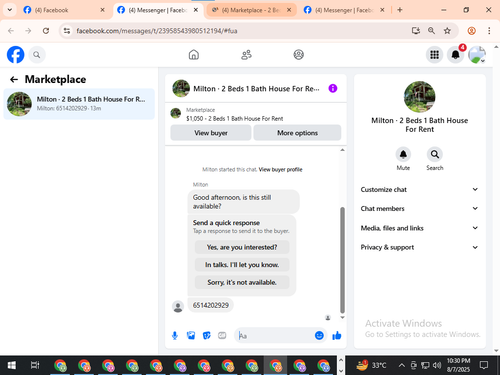This screenshot has width=500, height=375.
Task: Click the Facebook search magnifier icon
Action: tap(37, 55)
